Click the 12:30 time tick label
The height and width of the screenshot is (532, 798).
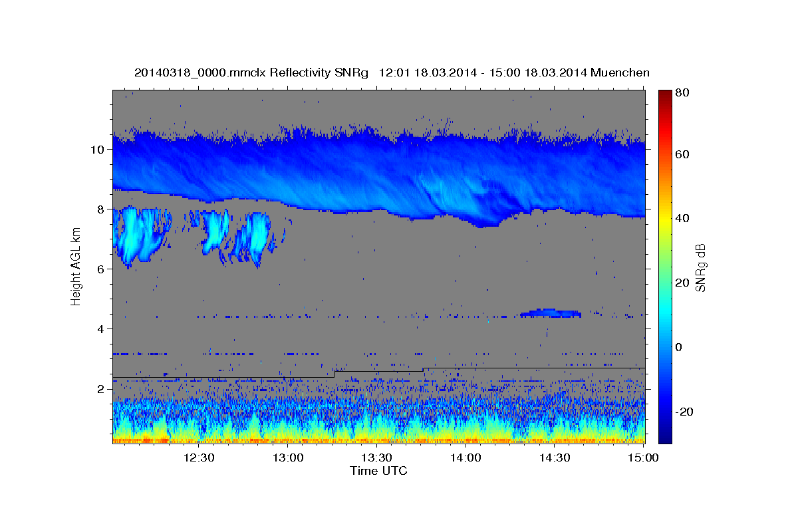click(199, 458)
